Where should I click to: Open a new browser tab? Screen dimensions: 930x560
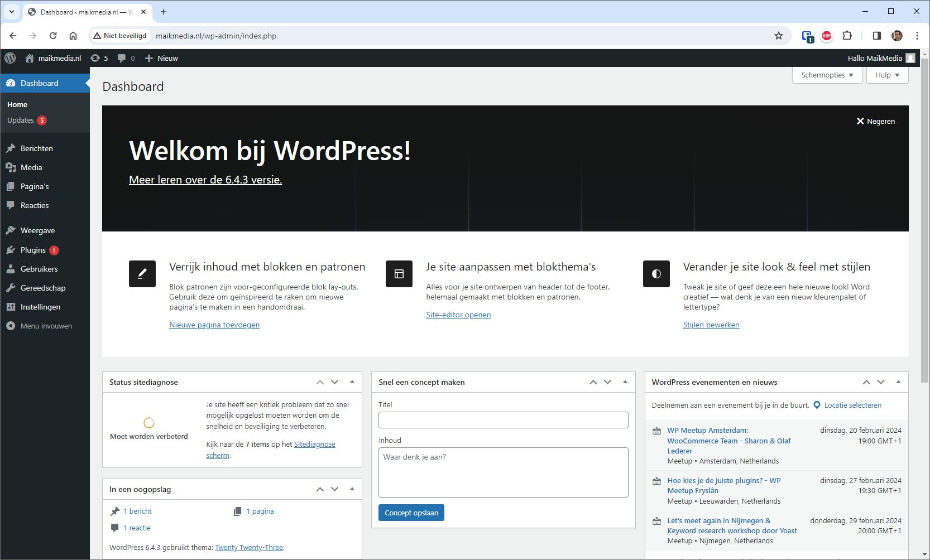(x=164, y=12)
